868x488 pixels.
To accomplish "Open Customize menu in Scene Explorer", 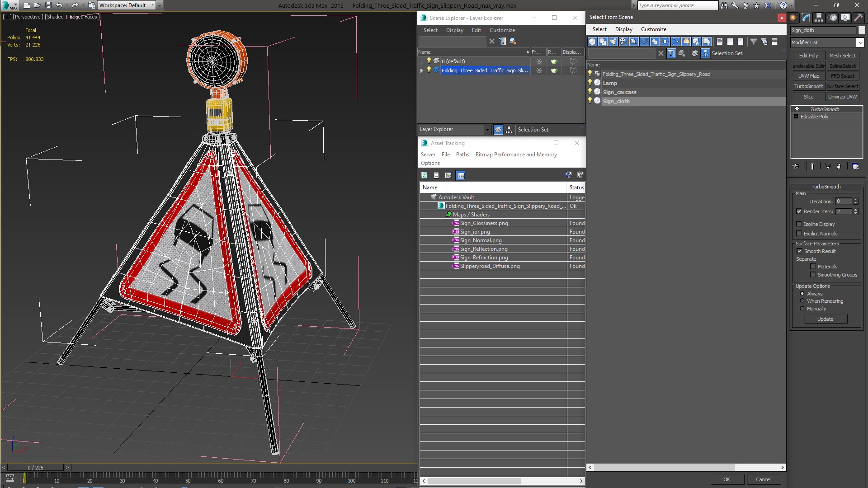I will pos(502,30).
